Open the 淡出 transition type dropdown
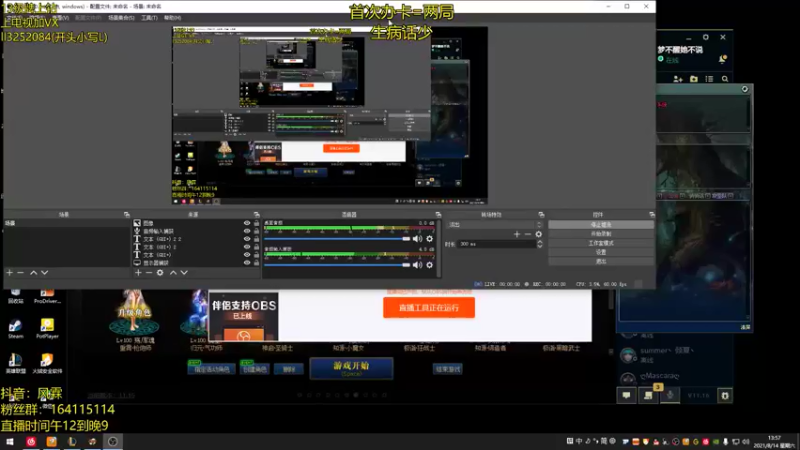Image resolution: width=800 pixels, height=450 pixels. pyautogui.click(x=494, y=224)
